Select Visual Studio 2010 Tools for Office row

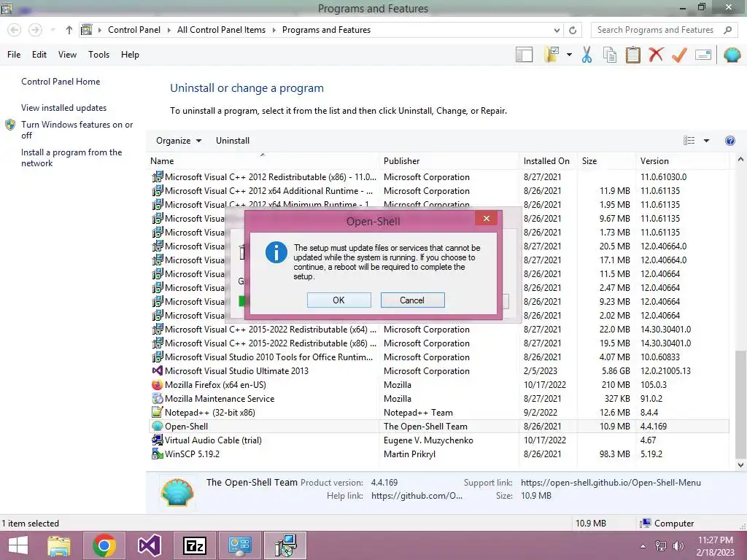click(x=439, y=357)
